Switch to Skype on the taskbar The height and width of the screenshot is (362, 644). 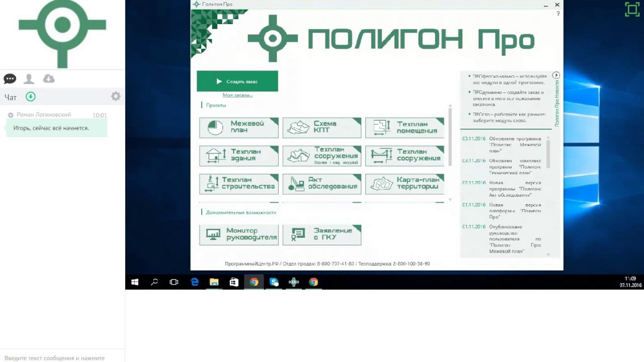(x=274, y=282)
